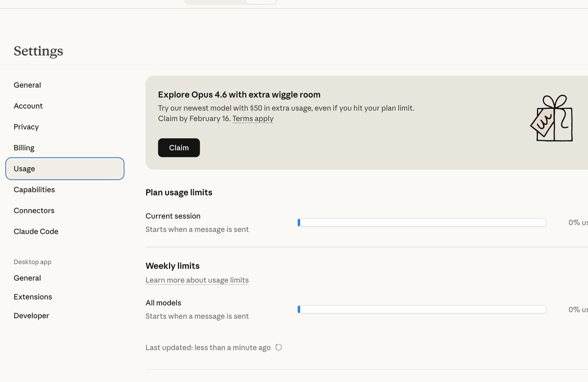Screen dimensions: 588x382
Task: Click the Plan usage limits heading
Action: point(179,192)
